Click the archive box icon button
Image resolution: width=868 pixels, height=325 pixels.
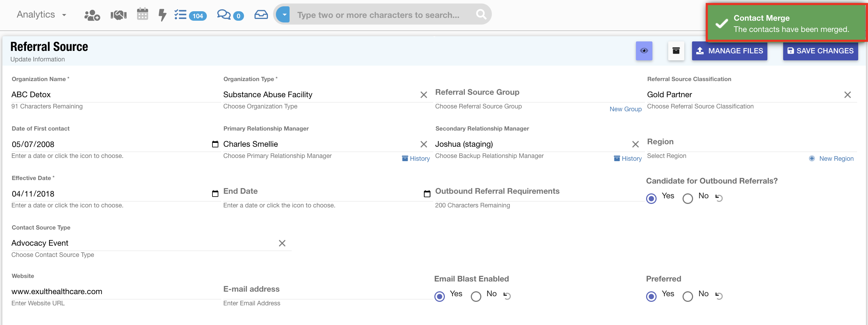(x=676, y=51)
